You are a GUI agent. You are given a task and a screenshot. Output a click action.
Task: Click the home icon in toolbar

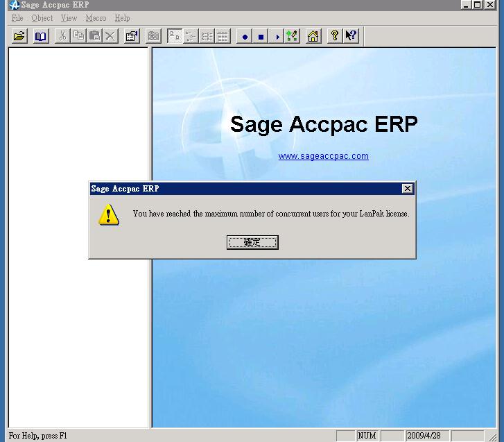(313, 36)
